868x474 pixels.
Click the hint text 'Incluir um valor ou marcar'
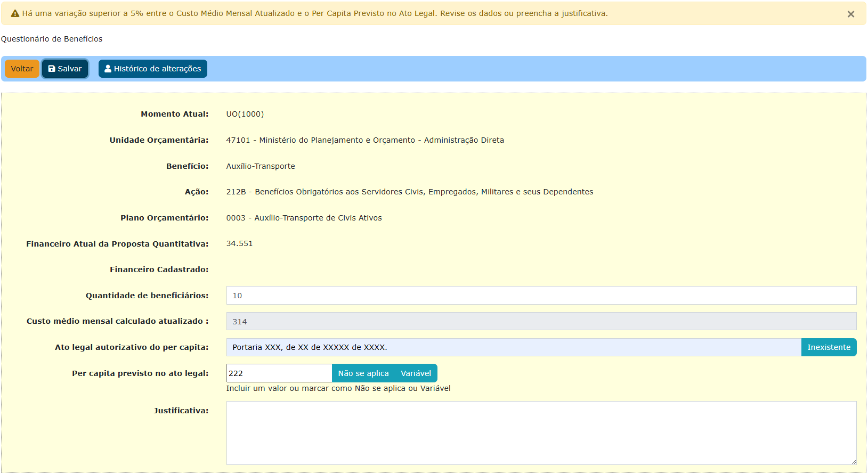338,388
